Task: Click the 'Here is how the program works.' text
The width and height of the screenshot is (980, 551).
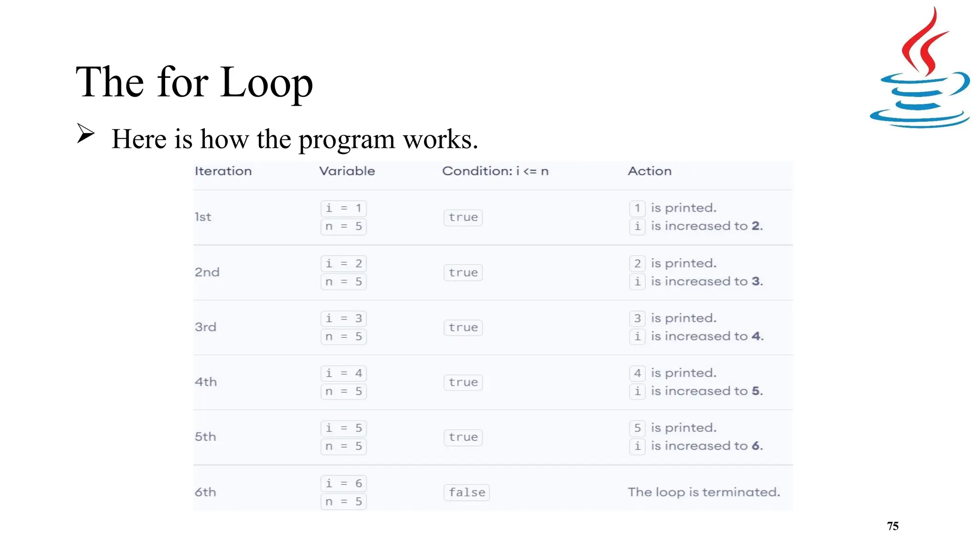Action: [295, 139]
